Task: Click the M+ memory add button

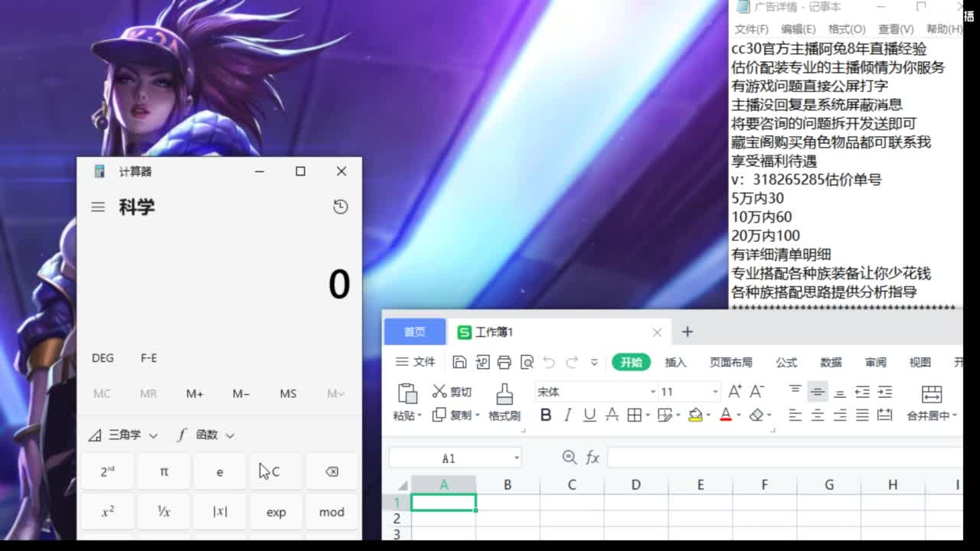Action: [194, 393]
